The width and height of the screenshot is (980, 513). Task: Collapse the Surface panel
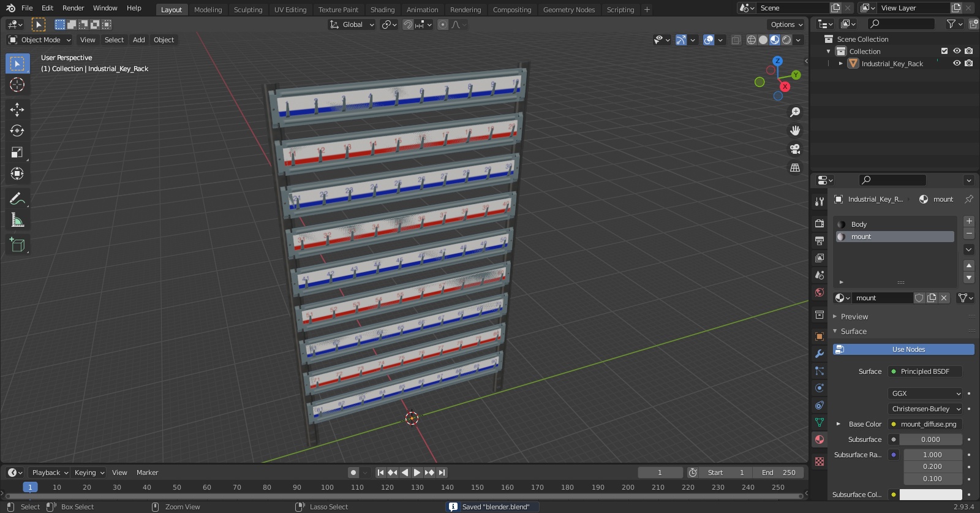click(853, 332)
